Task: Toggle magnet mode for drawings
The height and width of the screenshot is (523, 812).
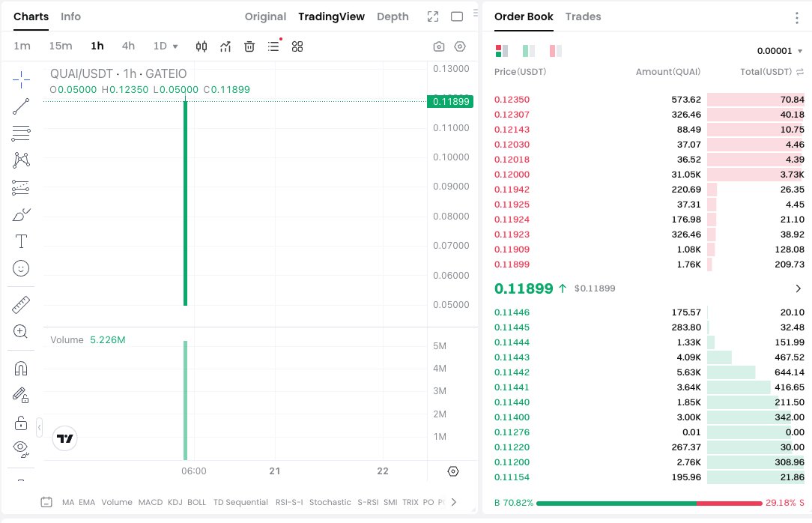Action: 21,368
